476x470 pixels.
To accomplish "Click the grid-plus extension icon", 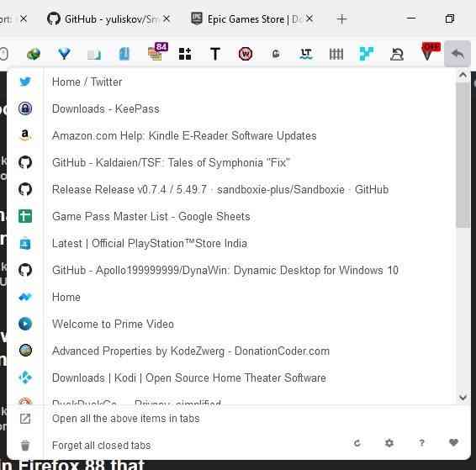I will (184, 54).
